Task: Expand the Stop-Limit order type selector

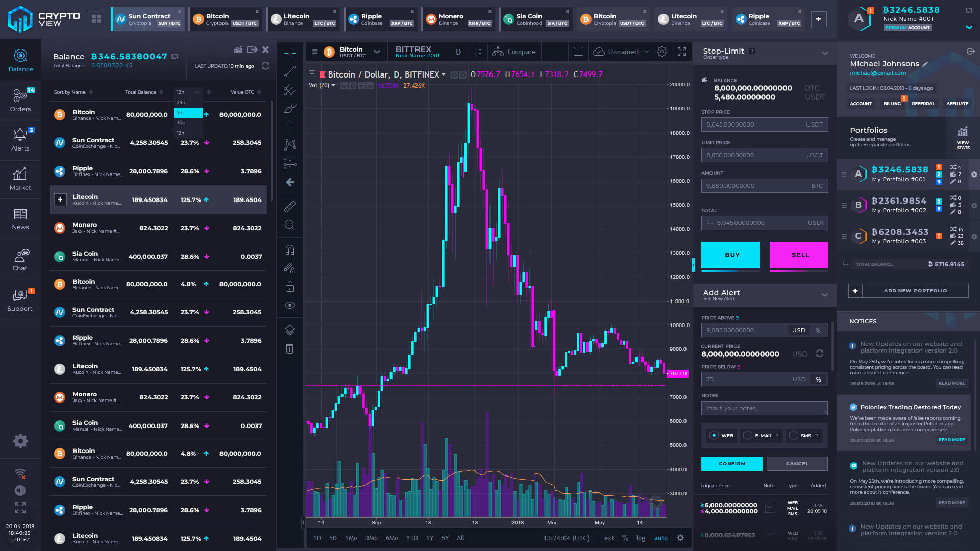Action: (x=825, y=53)
